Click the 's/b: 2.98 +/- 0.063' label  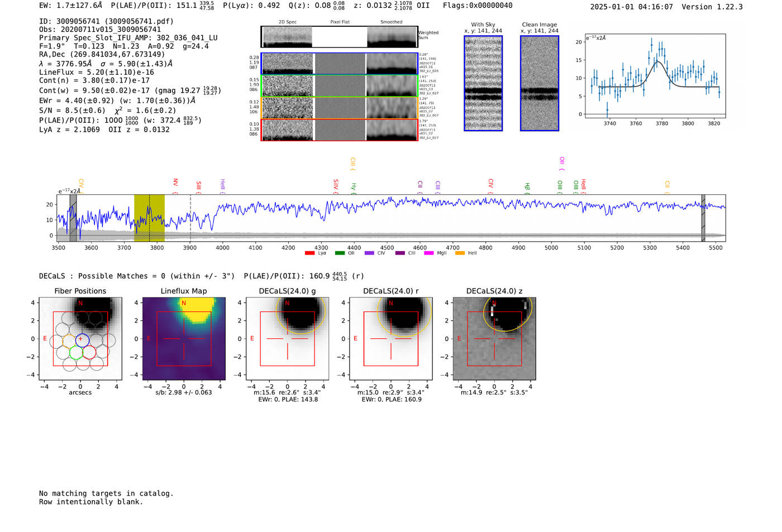184,392
